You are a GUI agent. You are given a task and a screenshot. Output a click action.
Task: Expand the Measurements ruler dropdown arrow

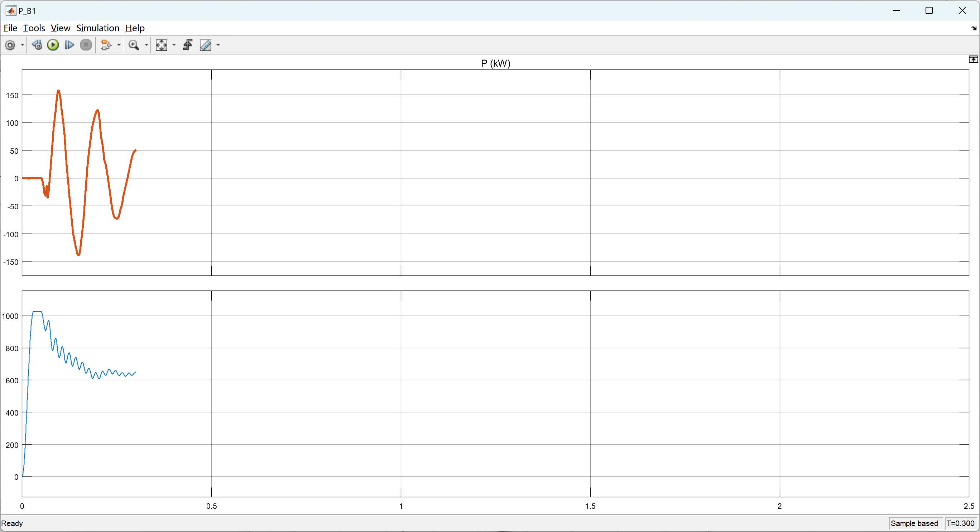coord(218,45)
